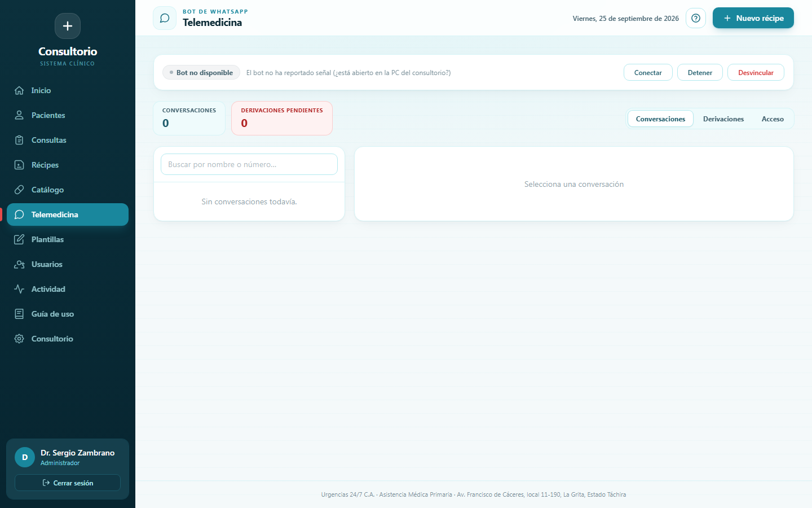Switch to the Derivaciones tab
This screenshot has width=812, height=508.
click(x=723, y=119)
